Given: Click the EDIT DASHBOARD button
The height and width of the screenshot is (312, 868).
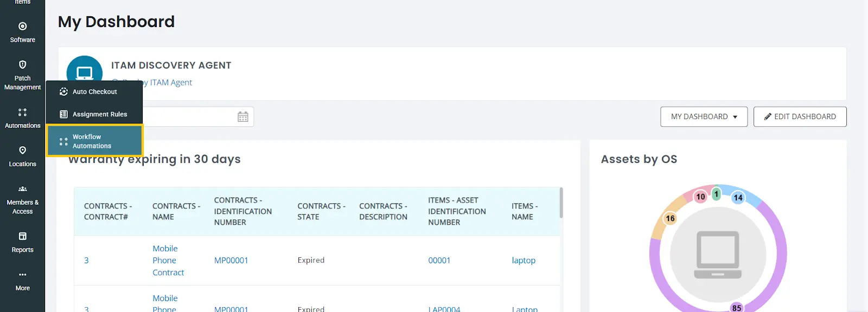Looking at the screenshot, I should pyautogui.click(x=800, y=116).
